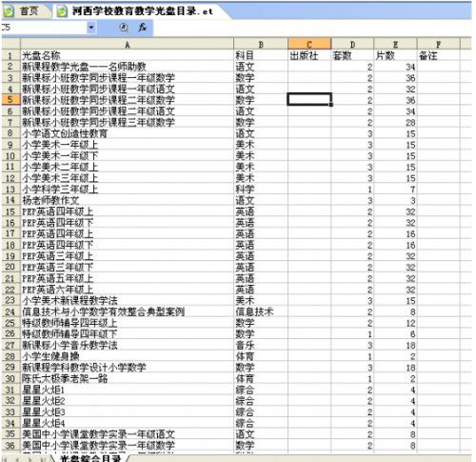Select column C header
Viewport: 476px width, 462px height.
(309, 44)
